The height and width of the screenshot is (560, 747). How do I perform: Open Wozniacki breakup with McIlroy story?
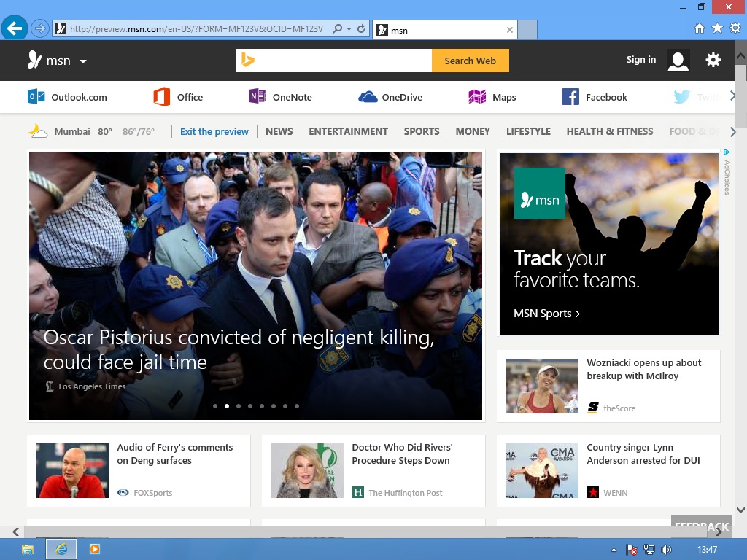(643, 369)
